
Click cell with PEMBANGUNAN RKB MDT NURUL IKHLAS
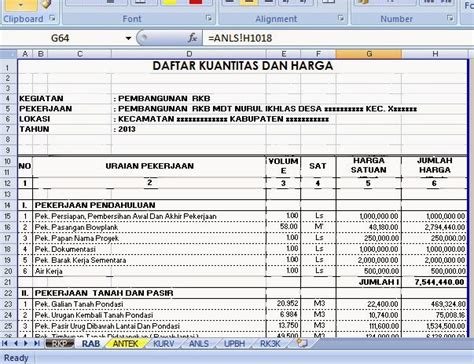267,109
